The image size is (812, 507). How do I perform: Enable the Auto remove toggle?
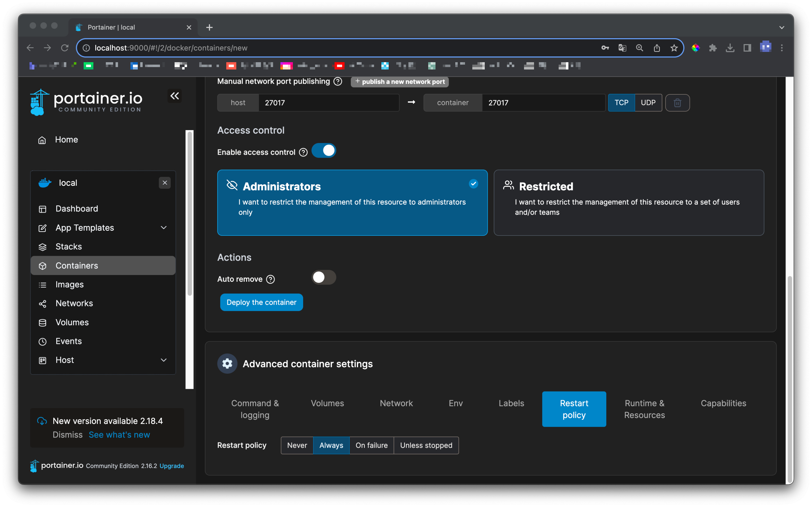pyautogui.click(x=324, y=277)
